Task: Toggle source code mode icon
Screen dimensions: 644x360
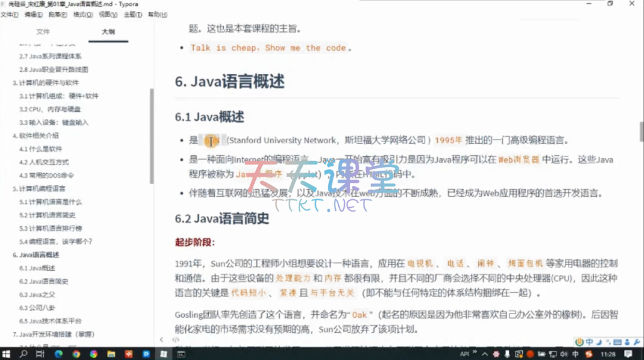Action: (175, 340)
